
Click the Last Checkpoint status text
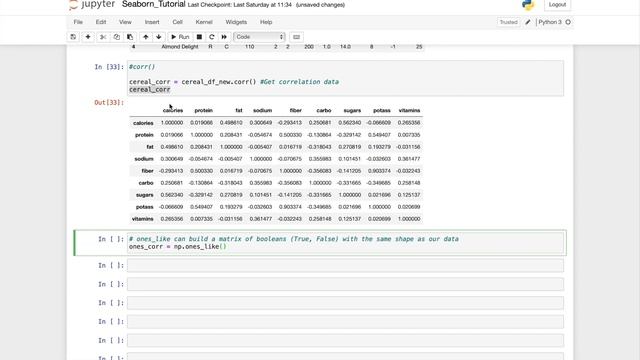click(240, 5)
